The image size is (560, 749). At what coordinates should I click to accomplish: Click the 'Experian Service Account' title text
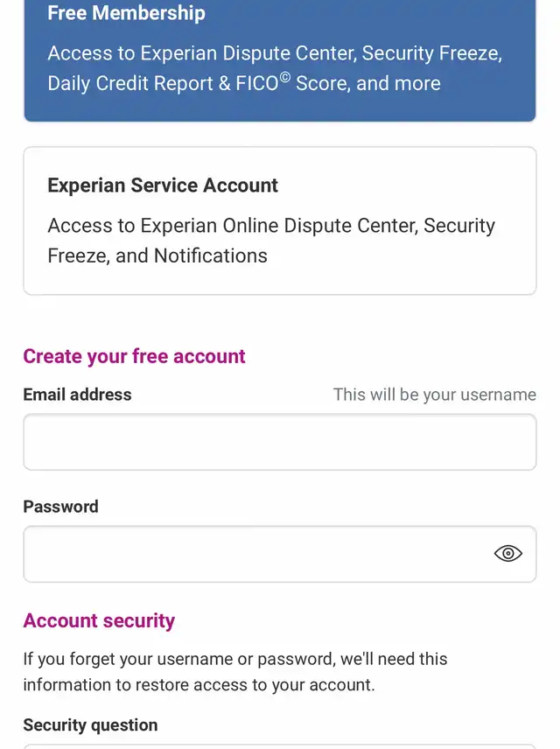coord(163,185)
